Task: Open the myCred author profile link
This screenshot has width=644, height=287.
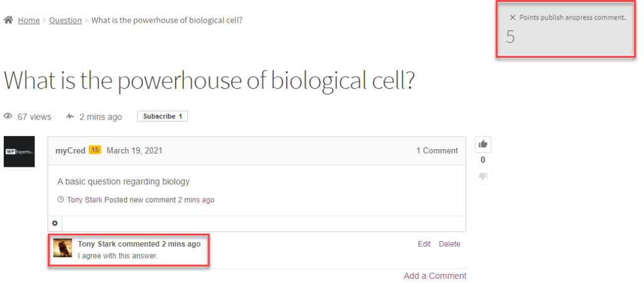Action: coord(70,150)
